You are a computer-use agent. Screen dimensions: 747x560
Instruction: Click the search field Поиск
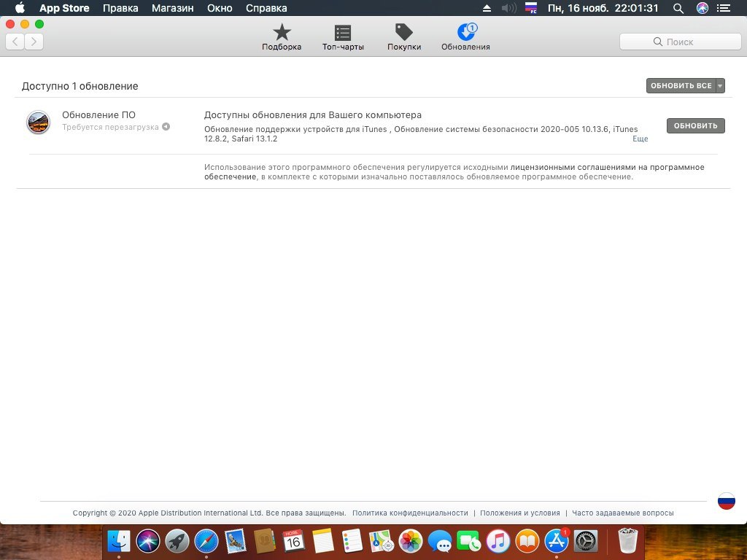(x=680, y=42)
